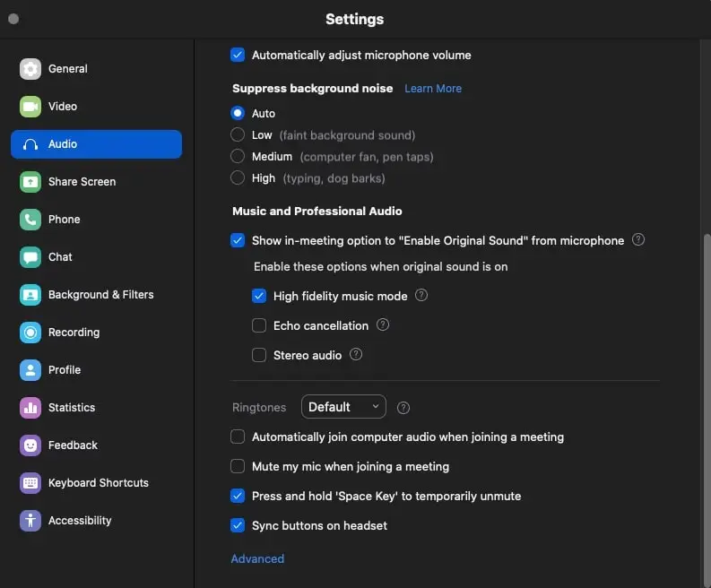Choose High noise suppression option
711x588 pixels.
tap(238, 178)
